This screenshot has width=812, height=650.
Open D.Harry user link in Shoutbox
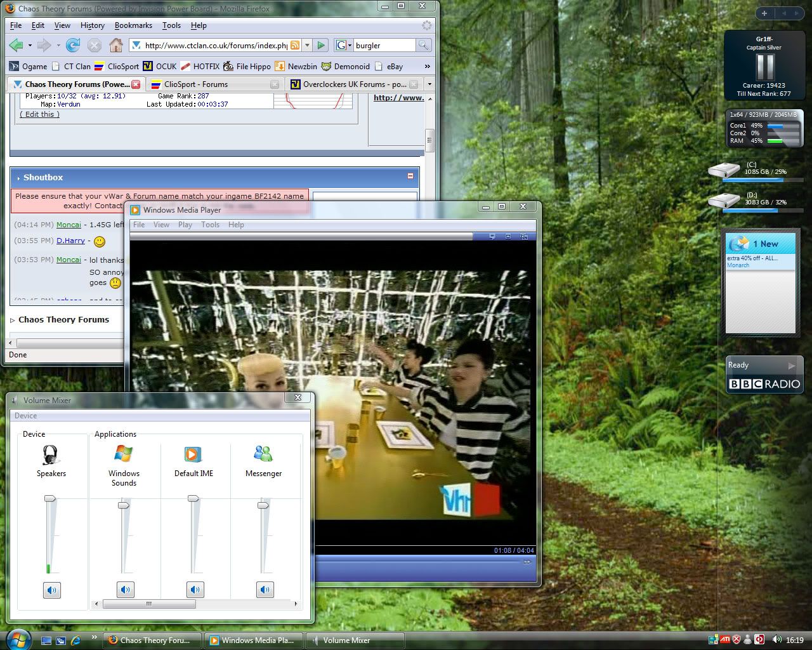click(x=70, y=241)
